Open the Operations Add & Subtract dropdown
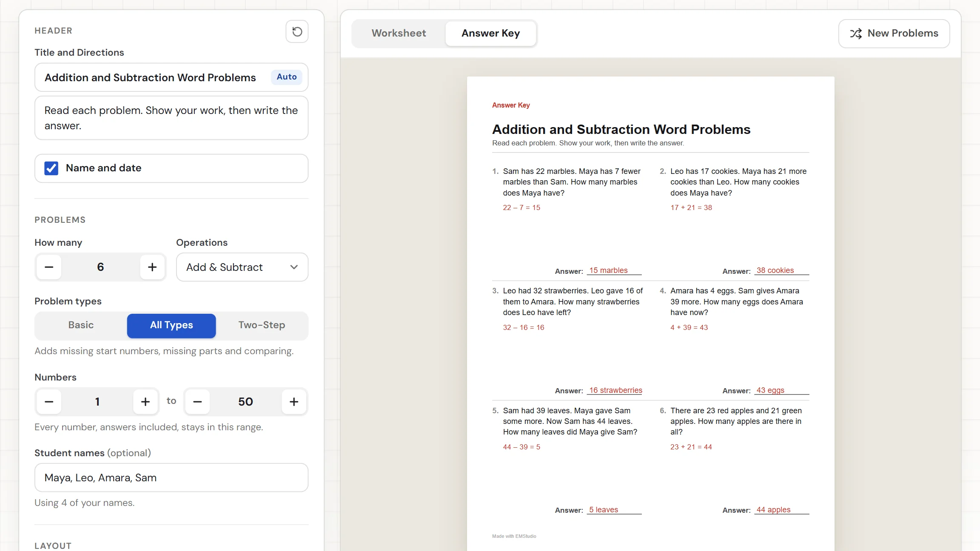This screenshot has width=980, height=551. point(242,267)
